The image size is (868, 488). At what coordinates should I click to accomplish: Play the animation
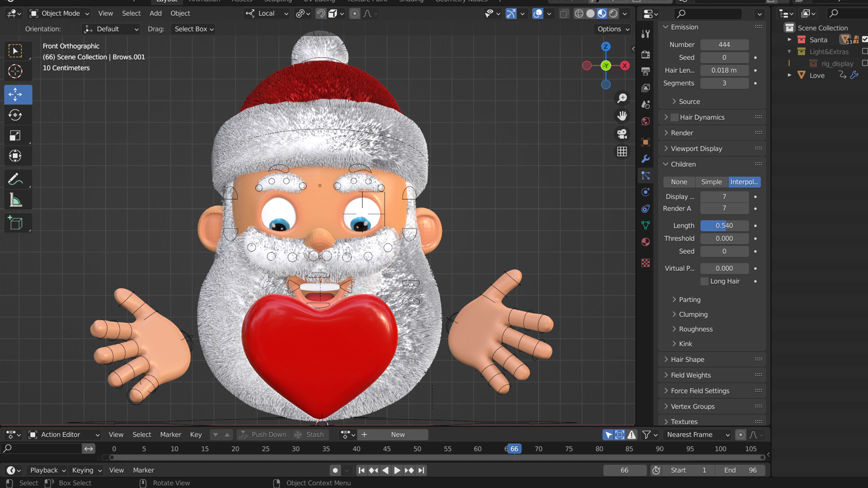(397, 470)
